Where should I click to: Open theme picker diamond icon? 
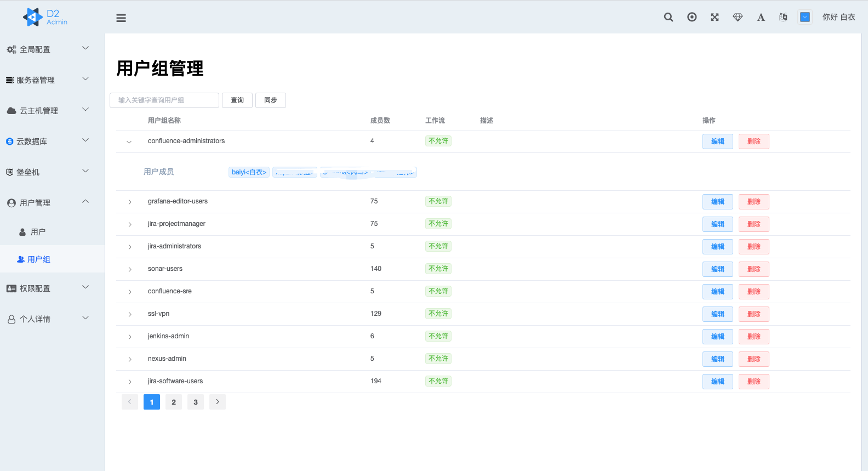pos(738,17)
